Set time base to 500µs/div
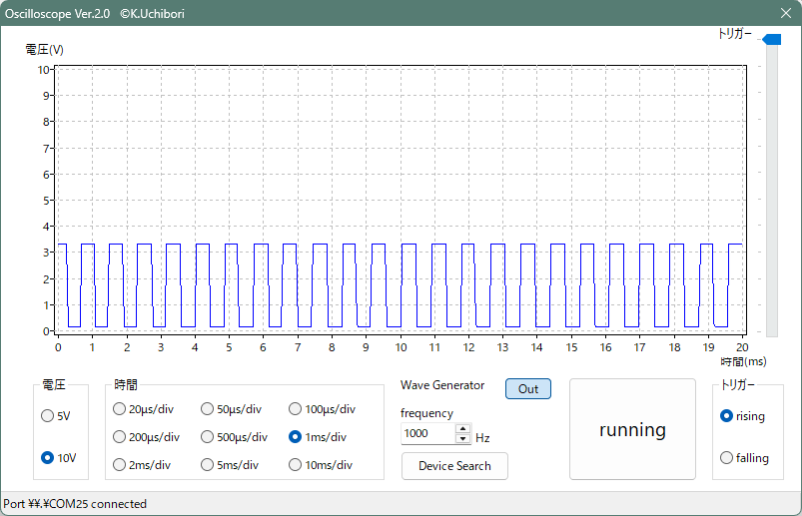 point(208,437)
